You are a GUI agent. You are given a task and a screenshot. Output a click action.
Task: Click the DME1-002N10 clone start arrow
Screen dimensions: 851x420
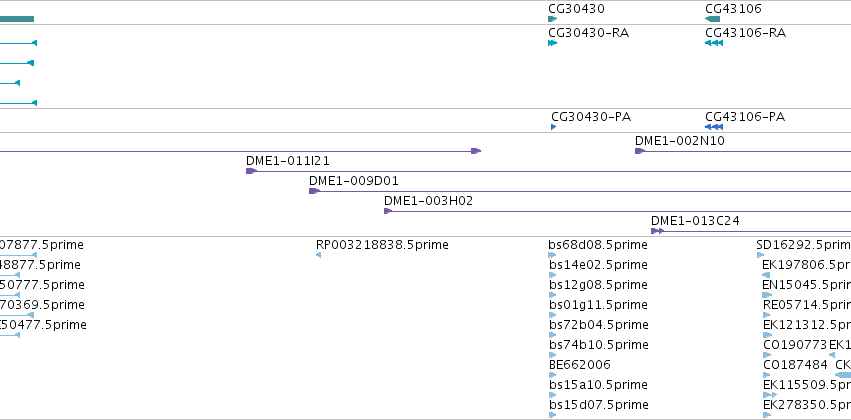click(x=639, y=151)
